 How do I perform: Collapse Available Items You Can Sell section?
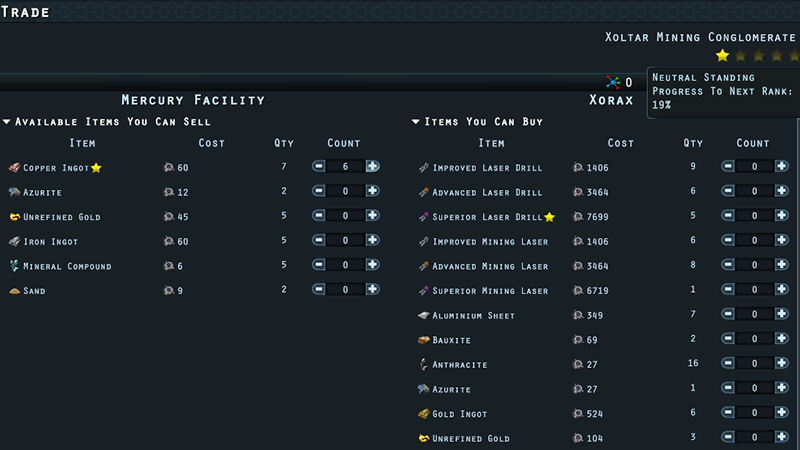7,122
